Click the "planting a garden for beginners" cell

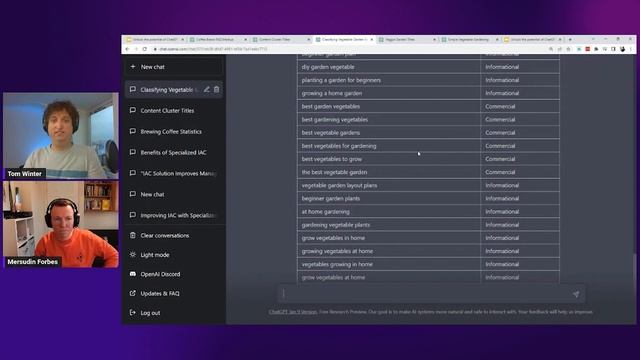[389, 80]
